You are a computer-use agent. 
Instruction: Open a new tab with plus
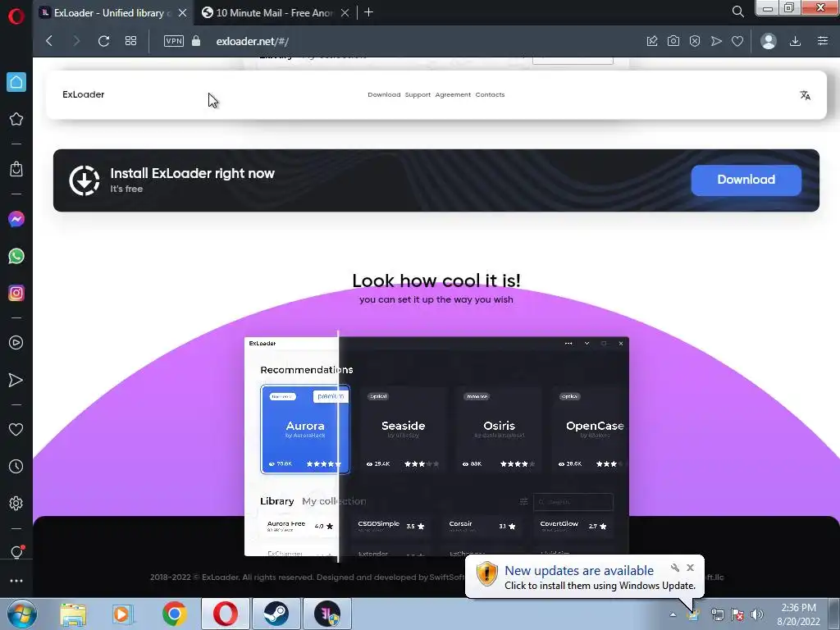368,12
